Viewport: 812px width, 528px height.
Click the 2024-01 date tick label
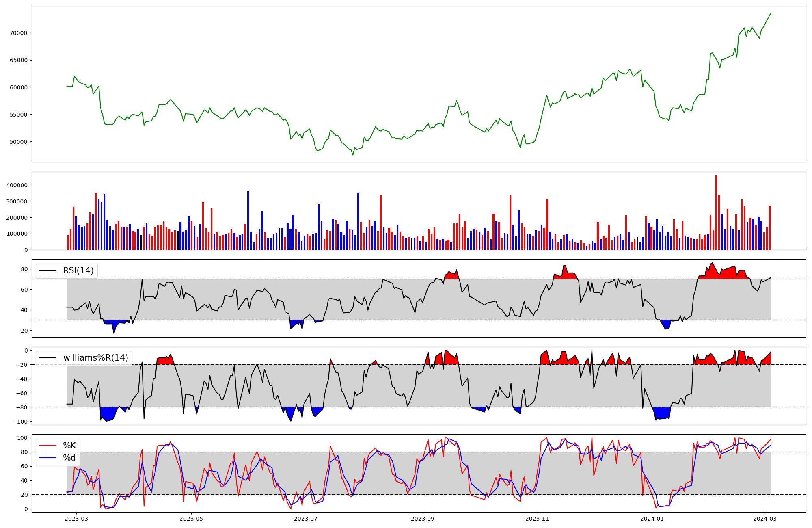tap(652, 519)
